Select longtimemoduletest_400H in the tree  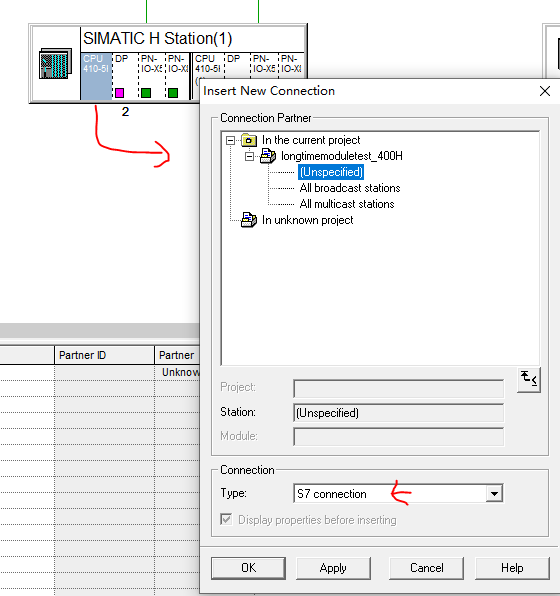(341, 156)
